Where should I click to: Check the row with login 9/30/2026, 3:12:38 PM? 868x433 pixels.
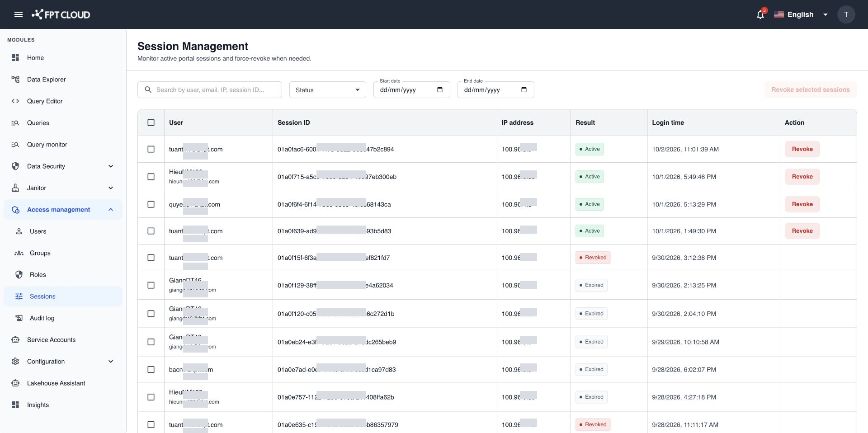[x=151, y=258]
